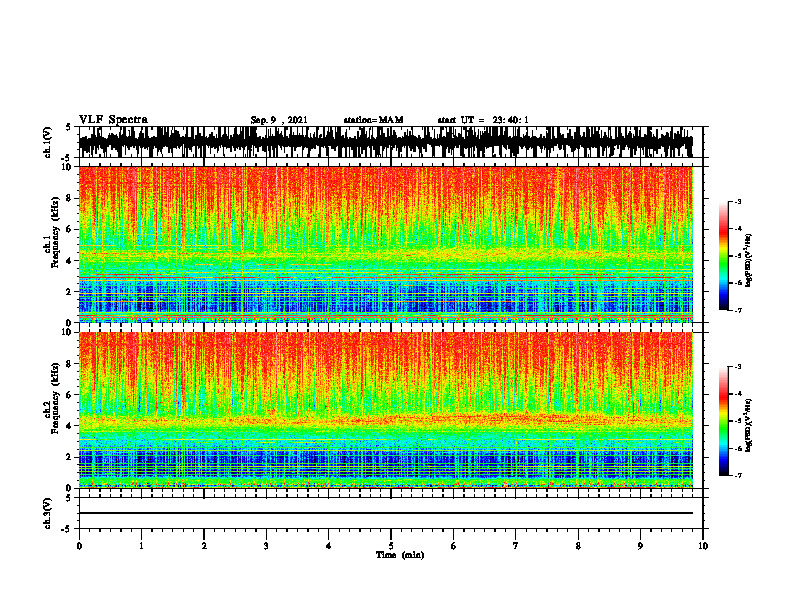This screenshot has width=792, height=612.
Task: Click ch.1 colorbar log PSD label
Action: point(749,261)
